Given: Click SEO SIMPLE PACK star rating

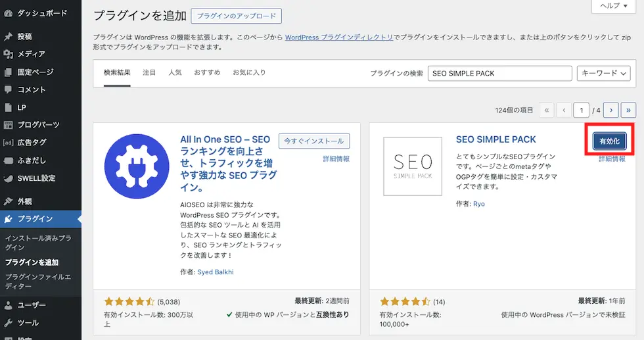Looking at the screenshot, I should point(405,302).
